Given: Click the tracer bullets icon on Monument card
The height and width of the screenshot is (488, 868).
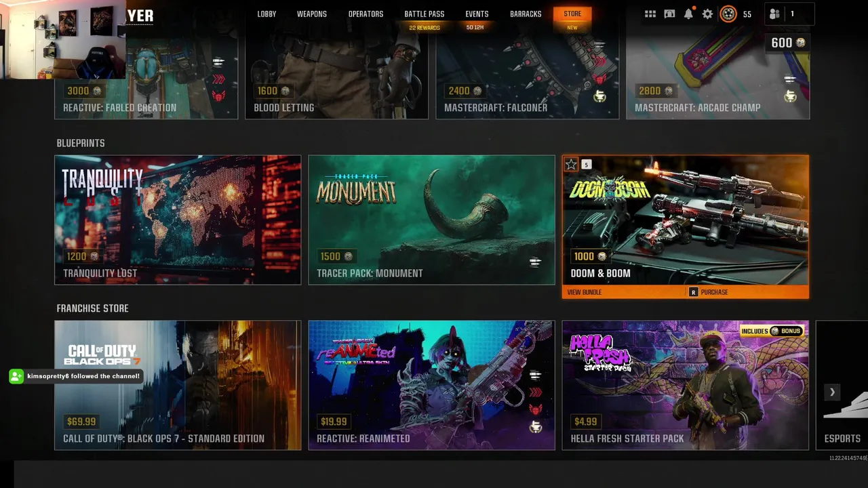Looking at the screenshot, I should pos(535,262).
